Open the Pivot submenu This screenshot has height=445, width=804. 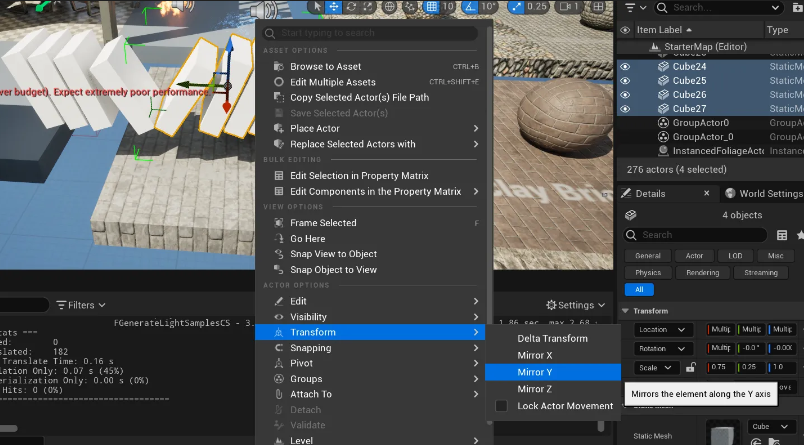tap(370, 363)
